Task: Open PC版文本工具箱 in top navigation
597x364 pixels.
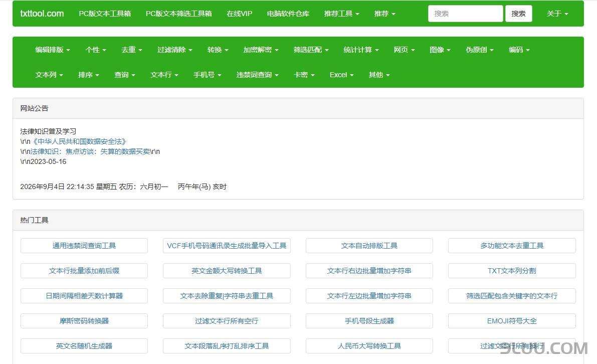Action: pyautogui.click(x=105, y=14)
